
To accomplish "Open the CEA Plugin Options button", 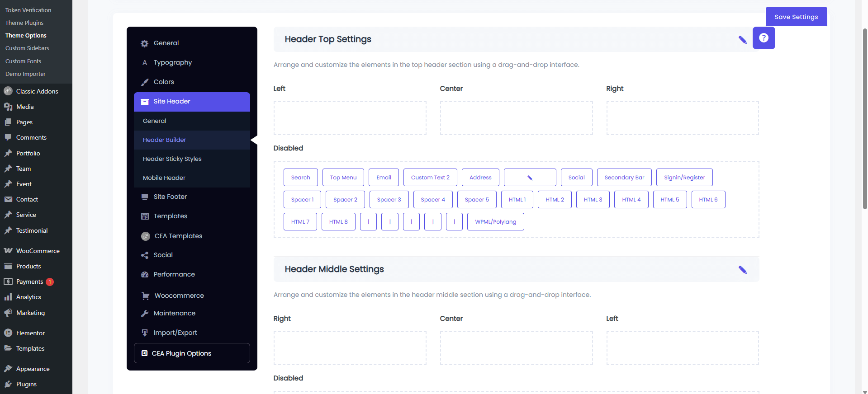I will click(x=192, y=353).
